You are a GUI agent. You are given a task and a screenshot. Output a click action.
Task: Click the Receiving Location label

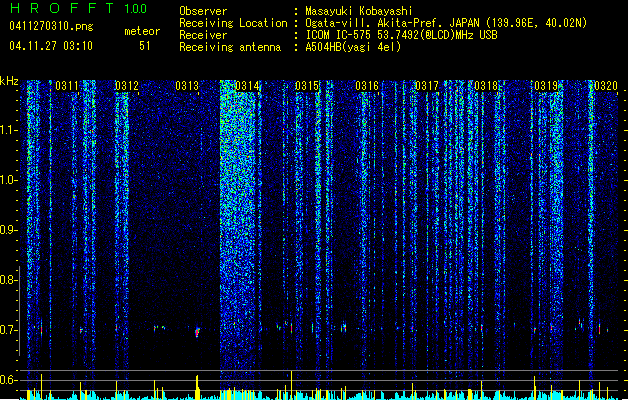(x=233, y=23)
